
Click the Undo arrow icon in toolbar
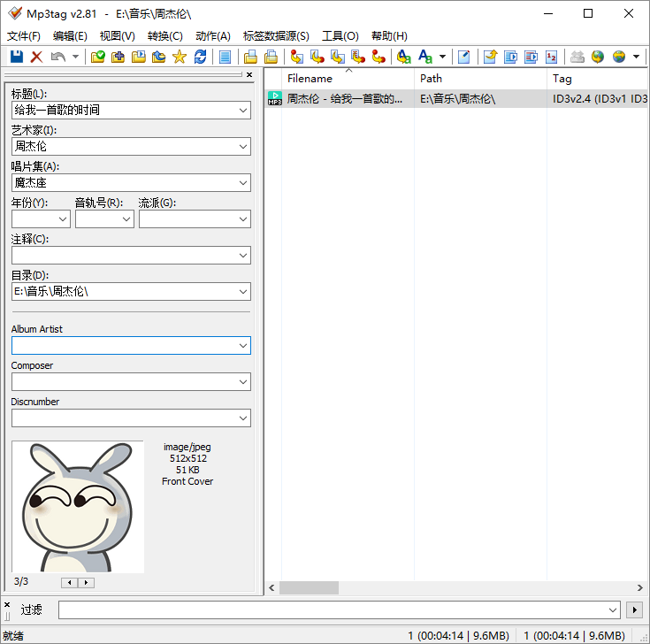coord(57,57)
